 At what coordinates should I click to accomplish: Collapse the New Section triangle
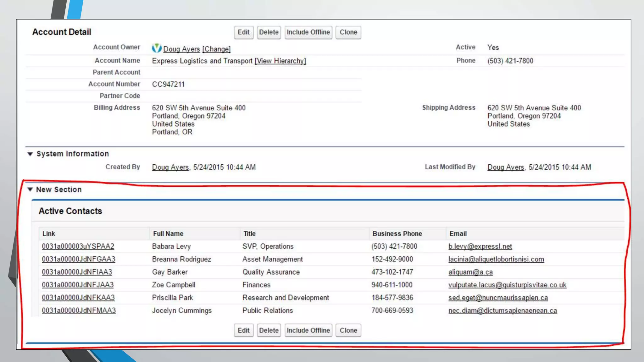30,189
